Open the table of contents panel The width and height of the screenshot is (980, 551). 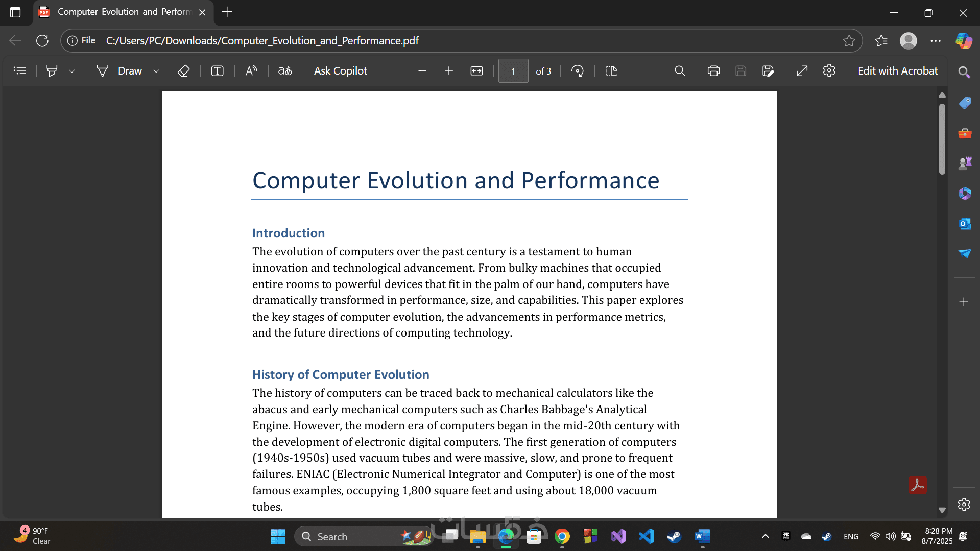click(x=20, y=71)
